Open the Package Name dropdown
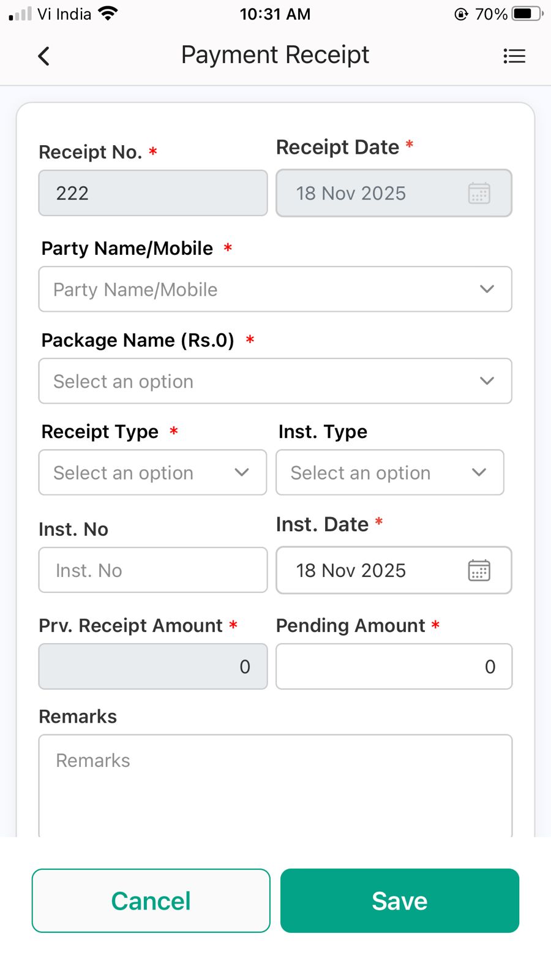This screenshot has width=551, height=980. (x=275, y=381)
